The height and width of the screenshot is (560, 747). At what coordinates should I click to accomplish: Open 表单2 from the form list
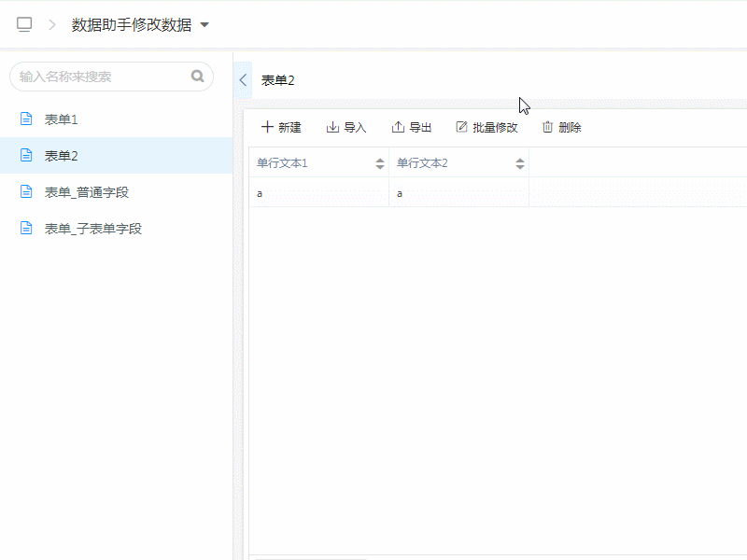click(62, 156)
